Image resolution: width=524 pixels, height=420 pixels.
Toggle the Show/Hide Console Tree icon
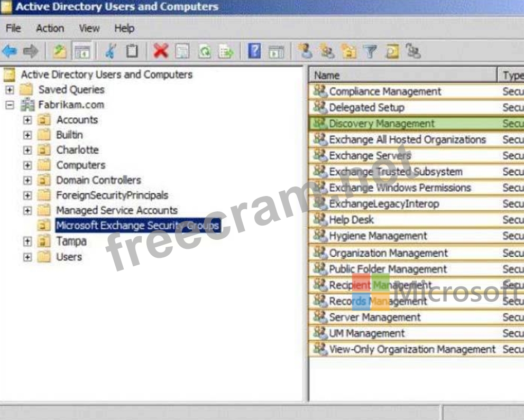coord(82,51)
